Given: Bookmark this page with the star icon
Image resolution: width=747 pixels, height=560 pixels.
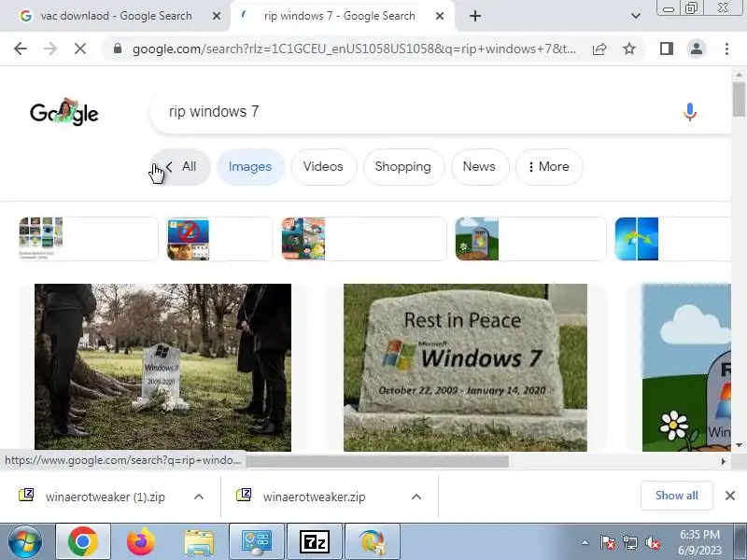Looking at the screenshot, I should (x=629, y=49).
